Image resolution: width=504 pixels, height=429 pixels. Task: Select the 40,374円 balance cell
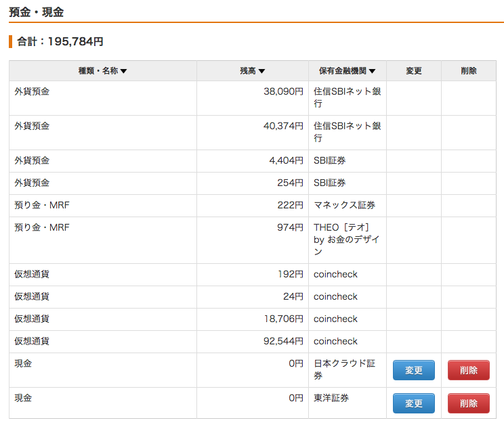(253, 133)
